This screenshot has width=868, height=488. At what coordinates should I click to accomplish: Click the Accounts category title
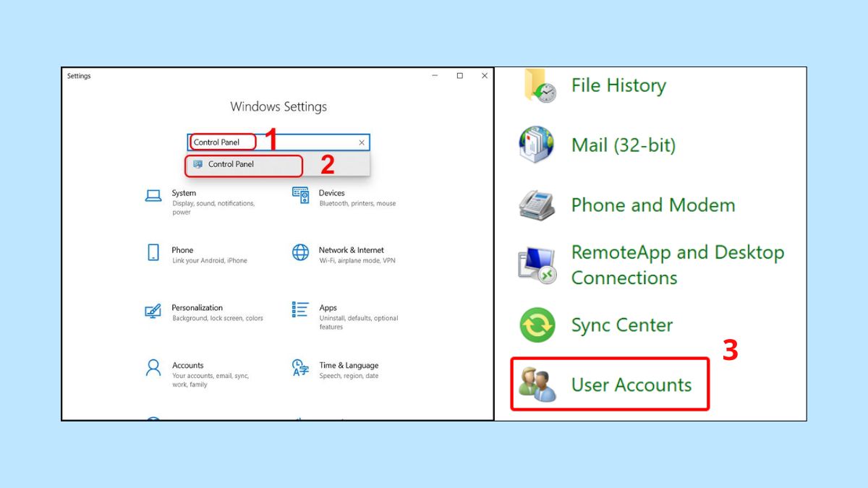point(188,366)
